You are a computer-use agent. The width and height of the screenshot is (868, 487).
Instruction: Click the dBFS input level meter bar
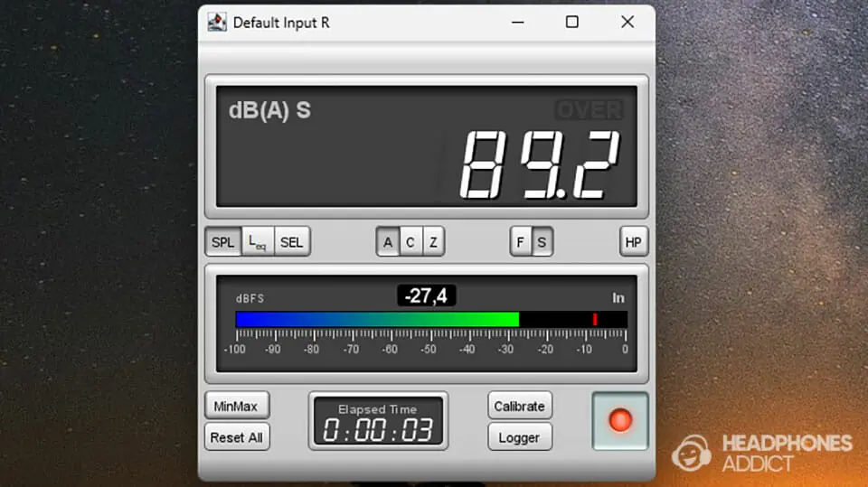click(x=431, y=319)
